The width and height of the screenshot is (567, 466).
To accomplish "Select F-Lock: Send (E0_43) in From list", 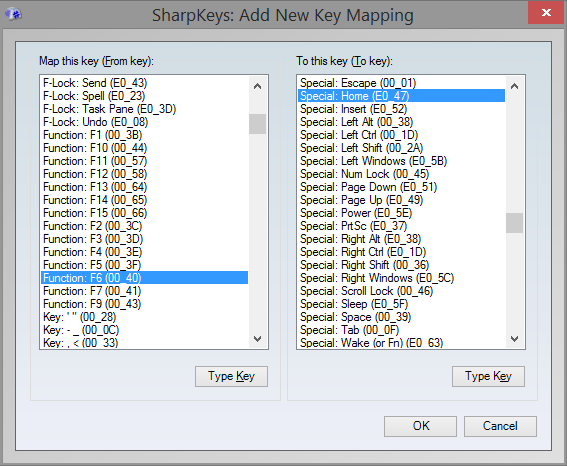I will click(144, 83).
